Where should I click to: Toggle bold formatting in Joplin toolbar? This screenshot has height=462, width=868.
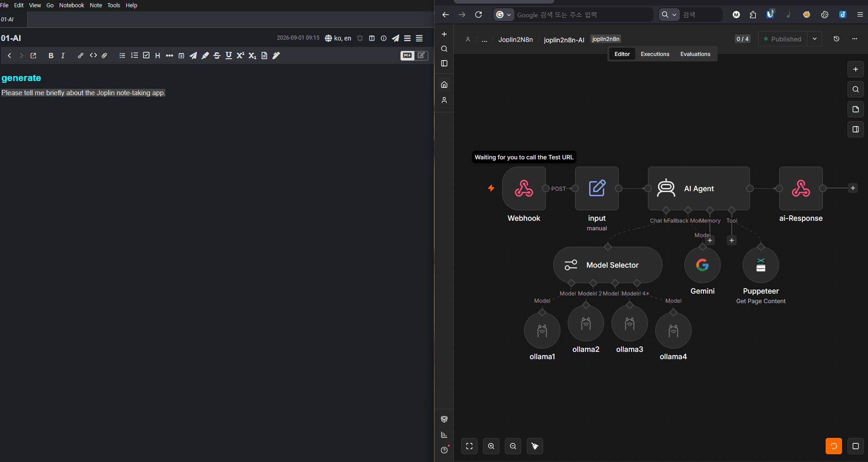[x=51, y=56]
